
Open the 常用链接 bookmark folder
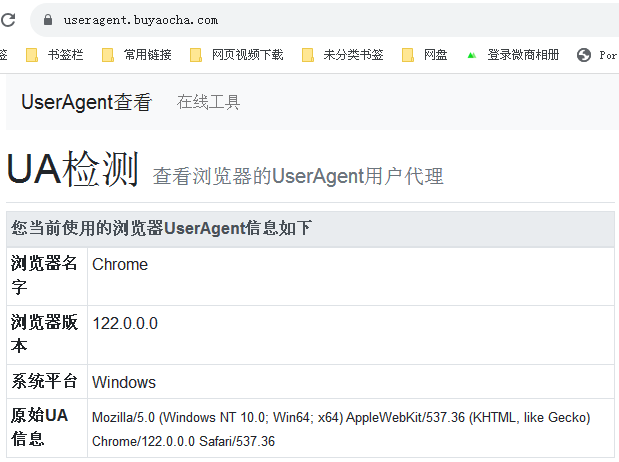(x=137, y=55)
